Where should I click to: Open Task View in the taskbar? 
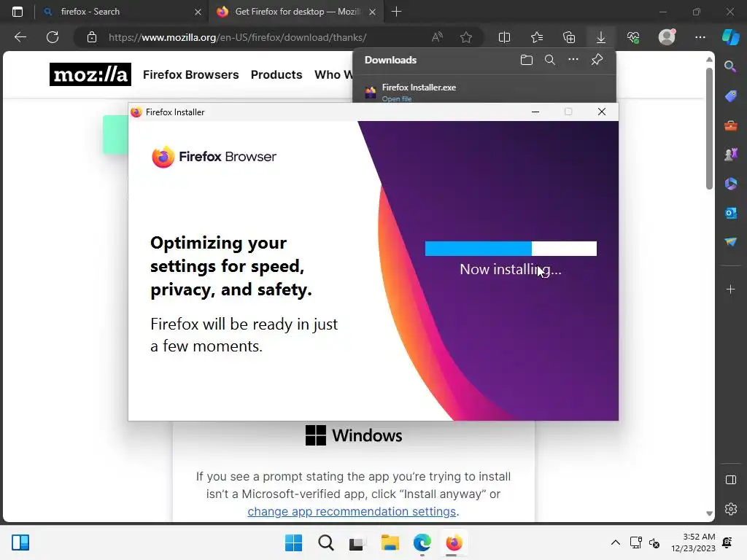point(357,542)
